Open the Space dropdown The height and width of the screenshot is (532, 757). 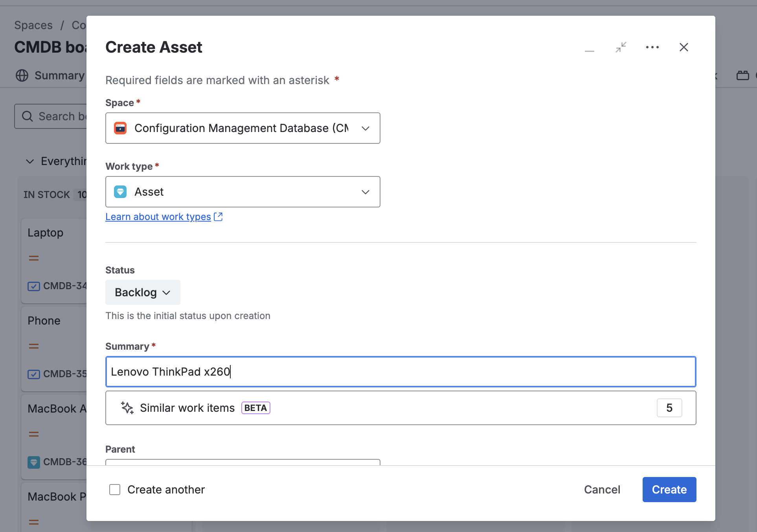point(243,128)
